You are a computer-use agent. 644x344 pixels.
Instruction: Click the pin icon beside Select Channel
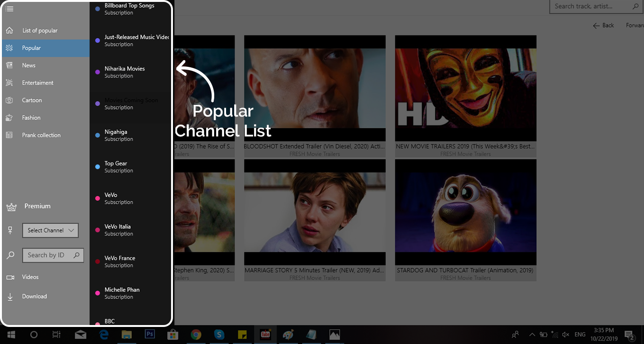point(10,230)
